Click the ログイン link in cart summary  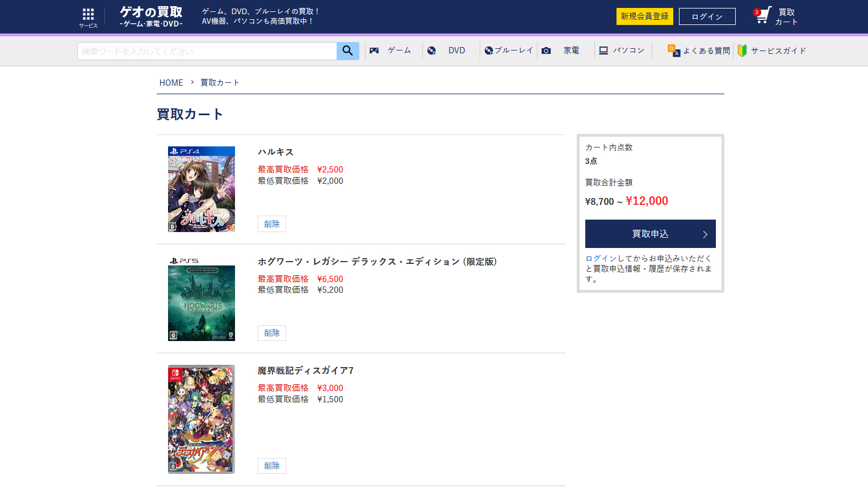pos(601,258)
